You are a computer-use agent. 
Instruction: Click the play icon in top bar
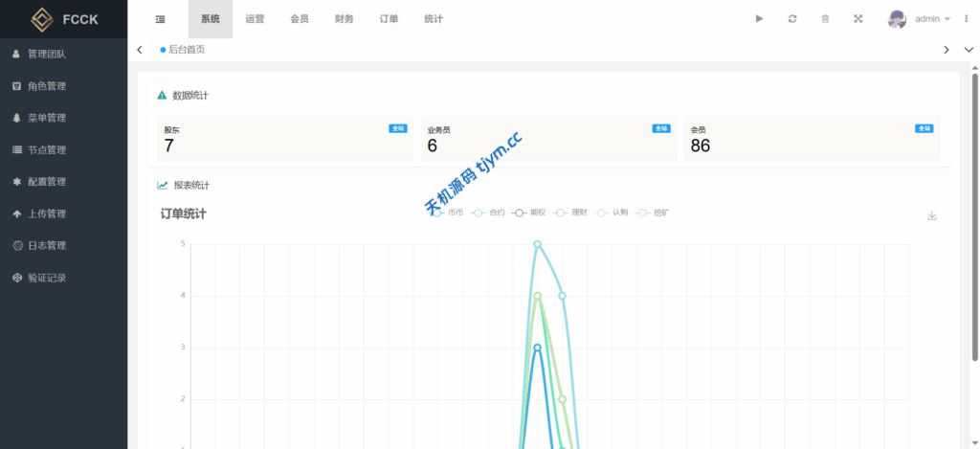[x=759, y=19]
